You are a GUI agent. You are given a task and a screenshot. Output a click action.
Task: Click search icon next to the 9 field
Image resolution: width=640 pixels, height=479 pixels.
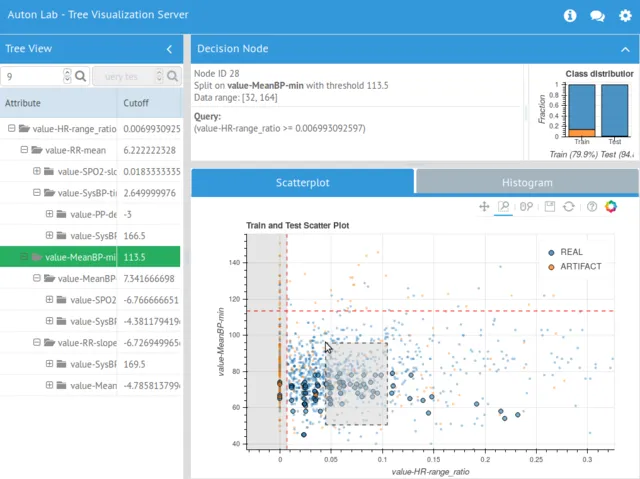point(80,76)
